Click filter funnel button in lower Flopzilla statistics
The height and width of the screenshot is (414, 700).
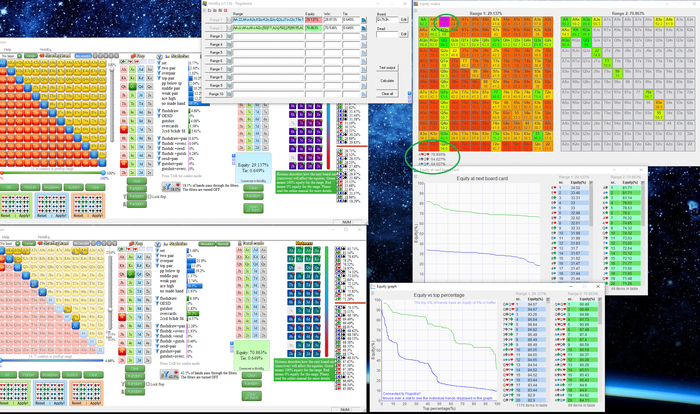pyautogui.click(x=170, y=375)
